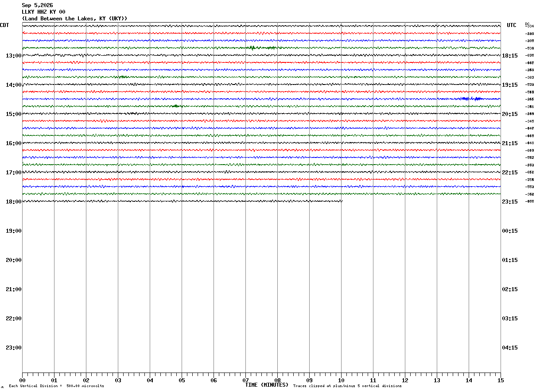
Task: Click the UTC timezone label
Action: tap(512, 25)
